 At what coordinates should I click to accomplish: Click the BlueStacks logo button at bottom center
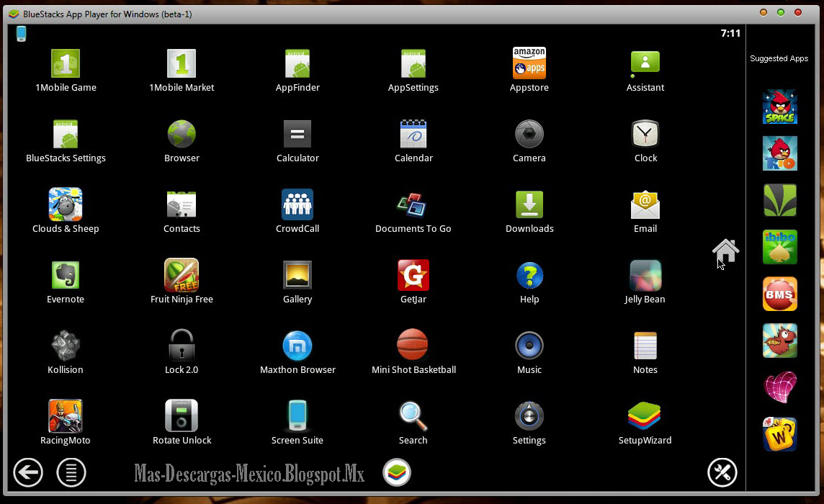(397, 472)
